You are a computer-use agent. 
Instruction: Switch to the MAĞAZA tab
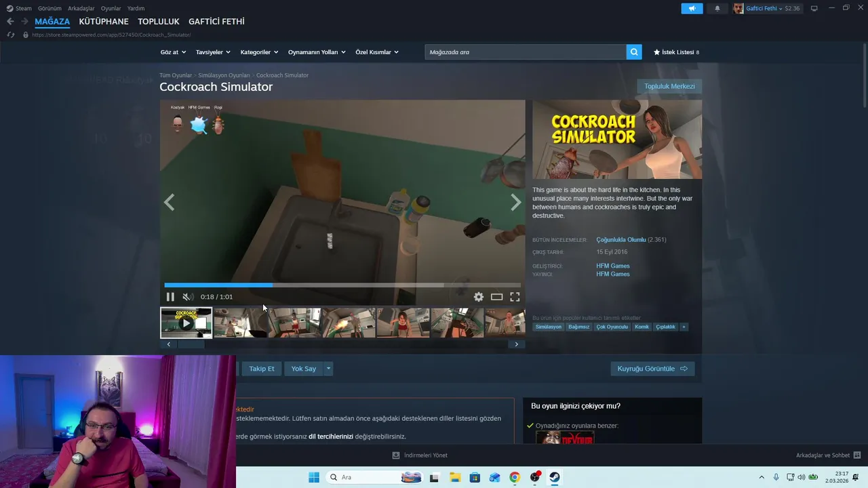(x=52, y=22)
